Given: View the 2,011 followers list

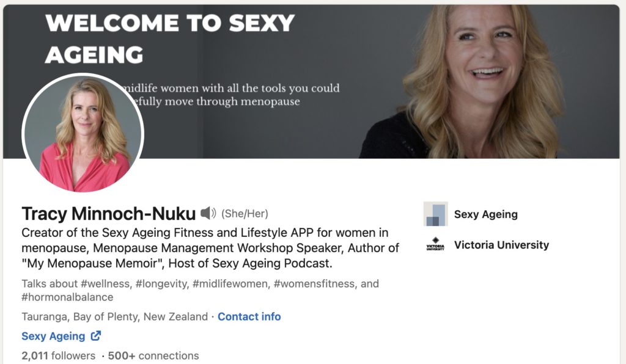Looking at the screenshot, I should tap(58, 355).
